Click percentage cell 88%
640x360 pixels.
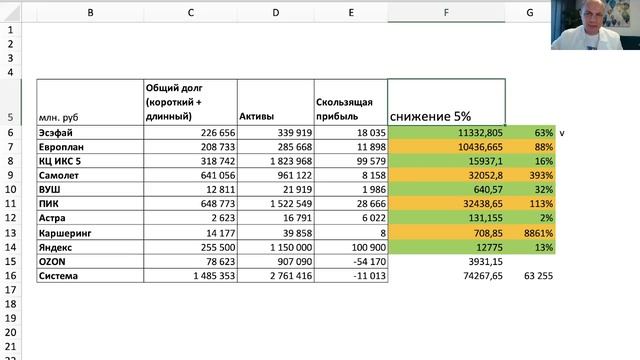coord(530,147)
